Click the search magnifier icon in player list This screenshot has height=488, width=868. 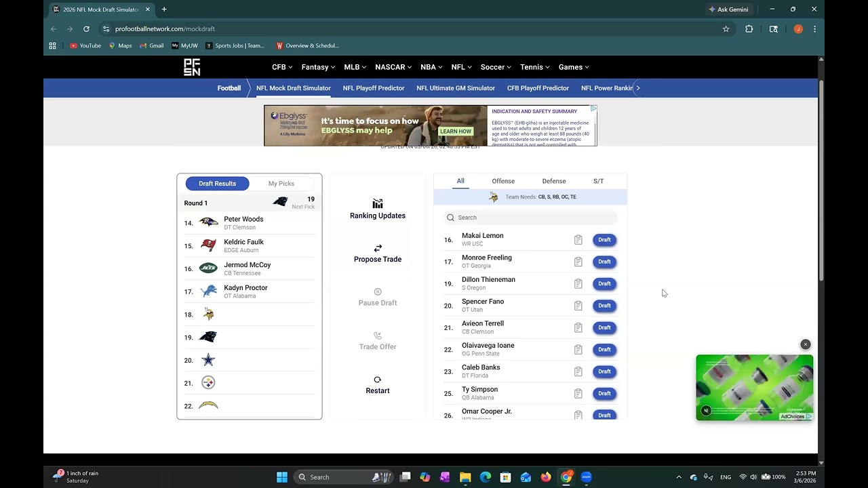click(450, 218)
